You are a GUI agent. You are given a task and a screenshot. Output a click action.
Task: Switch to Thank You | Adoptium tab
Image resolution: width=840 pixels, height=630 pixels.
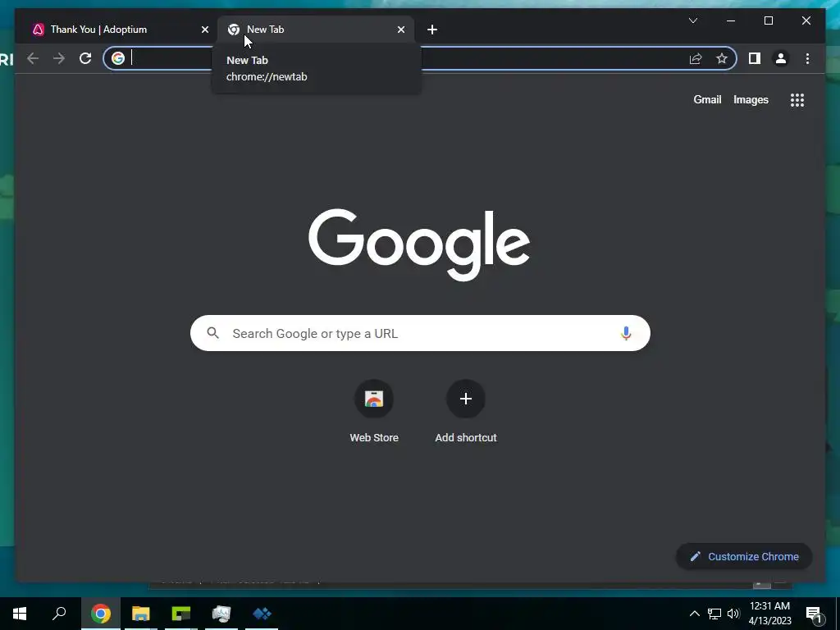point(117,30)
